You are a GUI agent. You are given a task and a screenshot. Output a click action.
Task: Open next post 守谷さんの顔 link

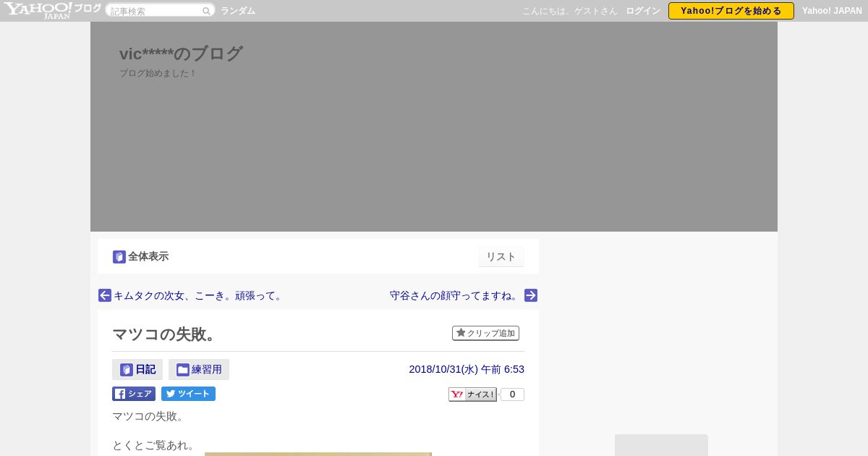[456, 295]
